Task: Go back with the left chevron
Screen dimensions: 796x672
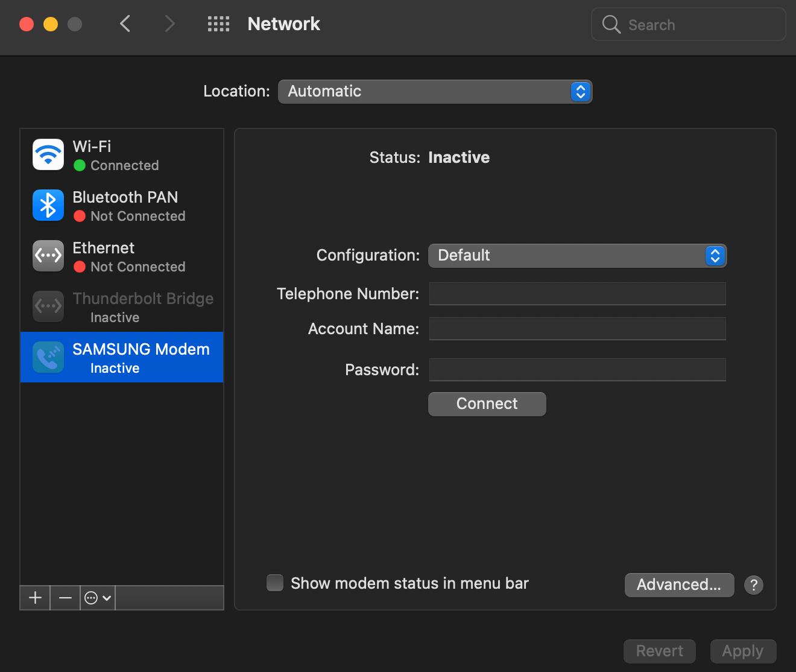Action: (x=125, y=24)
